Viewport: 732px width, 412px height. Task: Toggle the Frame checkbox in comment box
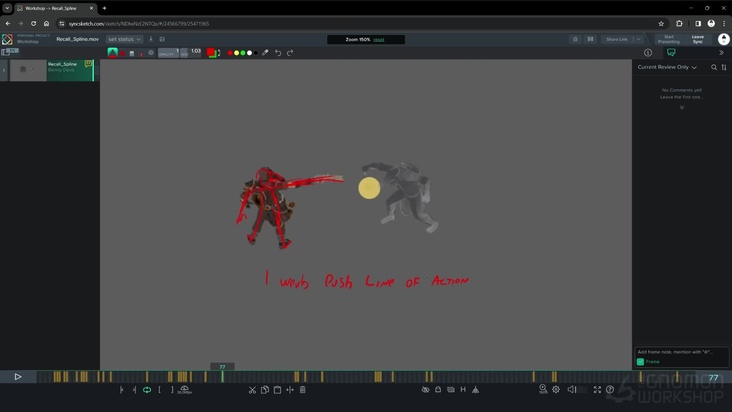pos(641,361)
